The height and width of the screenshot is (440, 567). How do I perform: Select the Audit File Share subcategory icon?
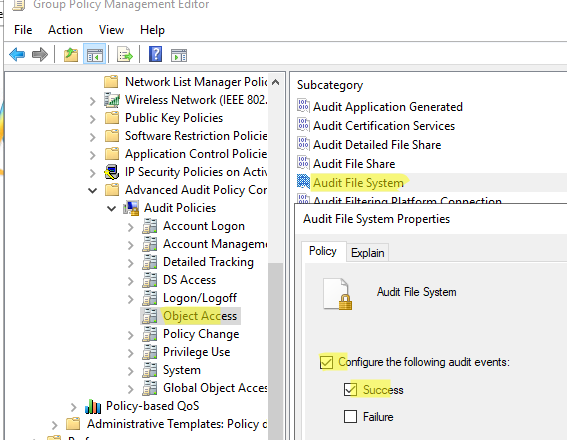point(303,163)
